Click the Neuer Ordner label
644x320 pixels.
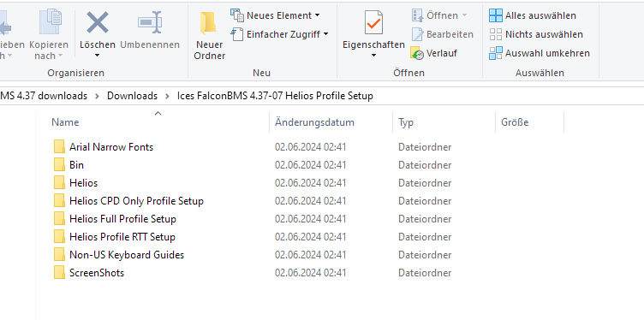tap(210, 50)
